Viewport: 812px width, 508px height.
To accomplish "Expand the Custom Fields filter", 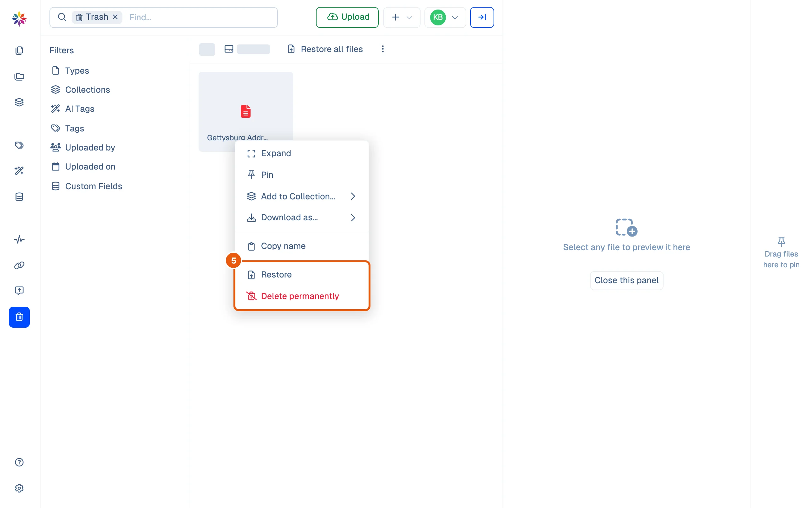I will pyautogui.click(x=86, y=186).
